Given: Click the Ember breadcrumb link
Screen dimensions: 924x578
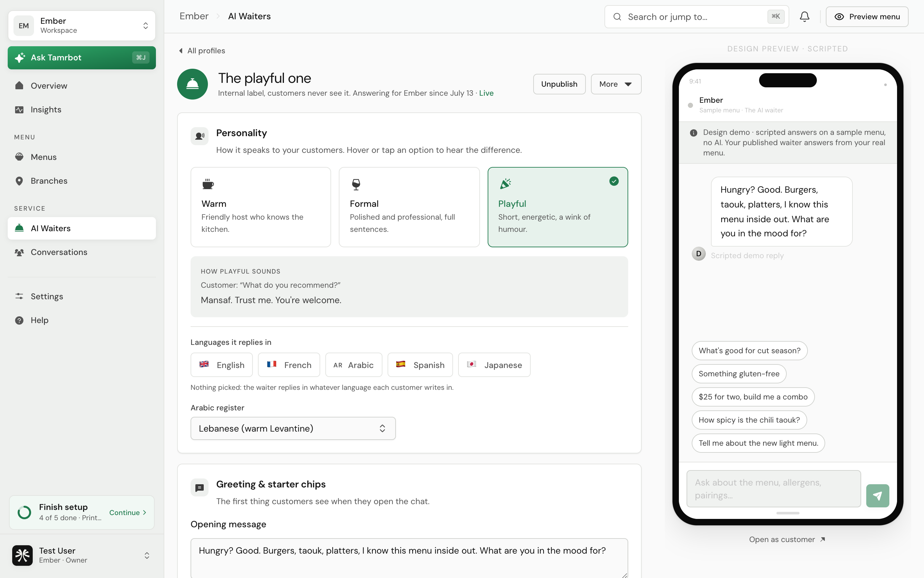Looking at the screenshot, I should pos(194,16).
